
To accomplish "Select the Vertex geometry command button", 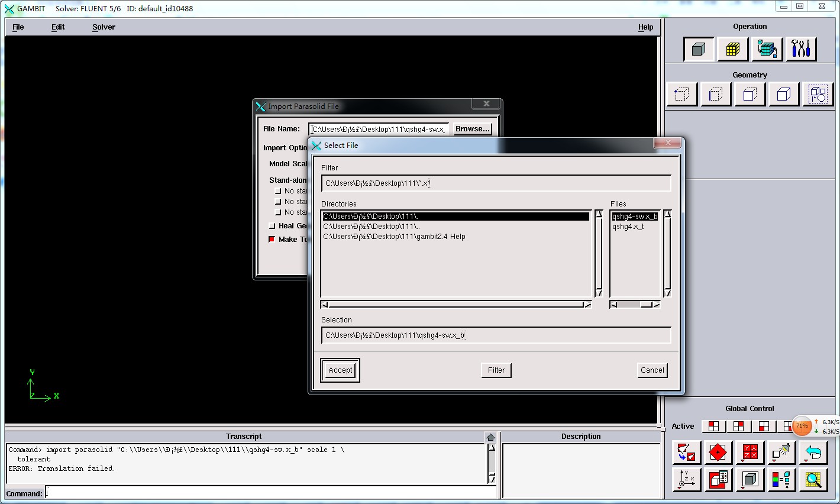I will [681, 95].
